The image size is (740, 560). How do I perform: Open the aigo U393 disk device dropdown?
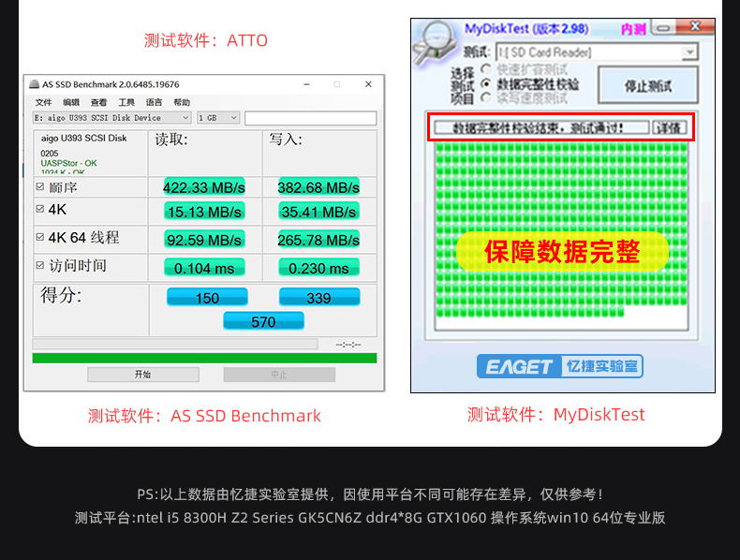click(111, 118)
